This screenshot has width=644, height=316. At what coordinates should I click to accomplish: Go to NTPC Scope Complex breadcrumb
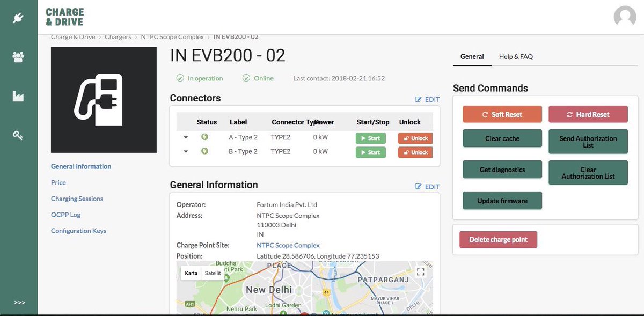(172, 37)
